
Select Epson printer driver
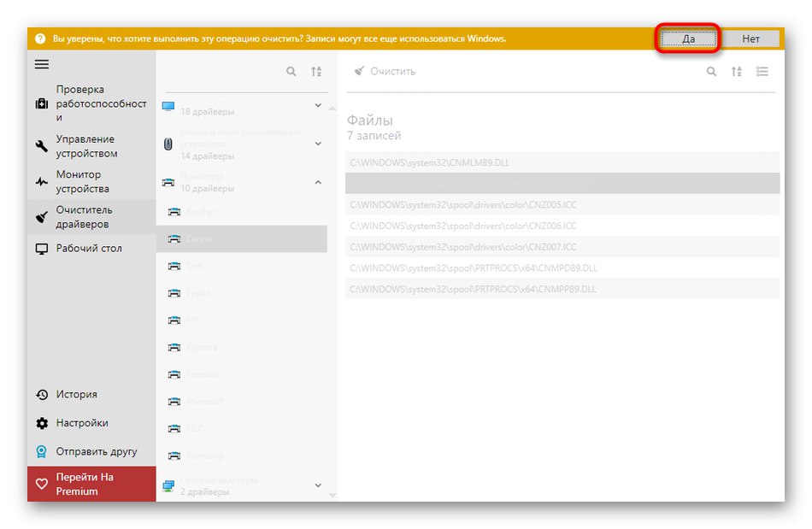(242, 293)
